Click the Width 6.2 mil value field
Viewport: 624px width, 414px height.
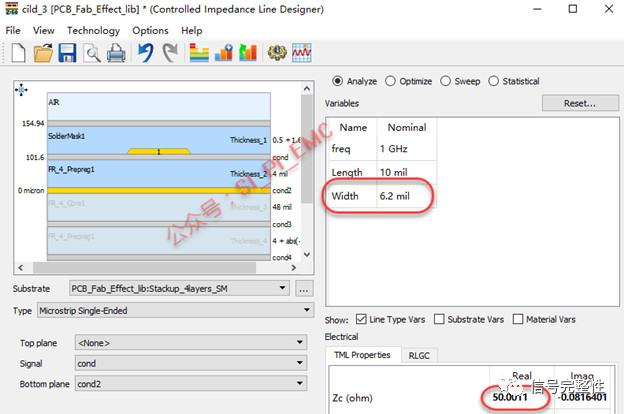click(x=407, y=196)
